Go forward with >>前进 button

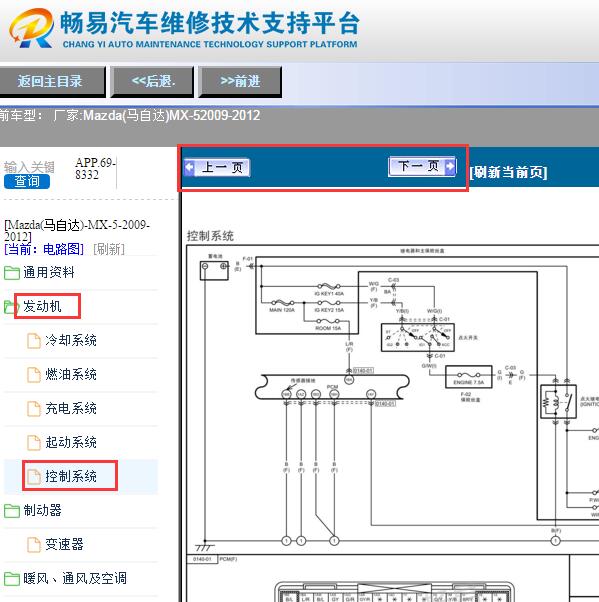coord(240,81)
